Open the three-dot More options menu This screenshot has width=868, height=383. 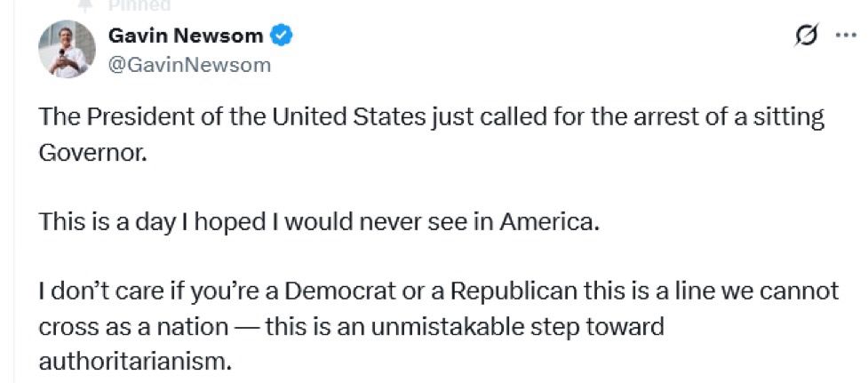point(844,36)
